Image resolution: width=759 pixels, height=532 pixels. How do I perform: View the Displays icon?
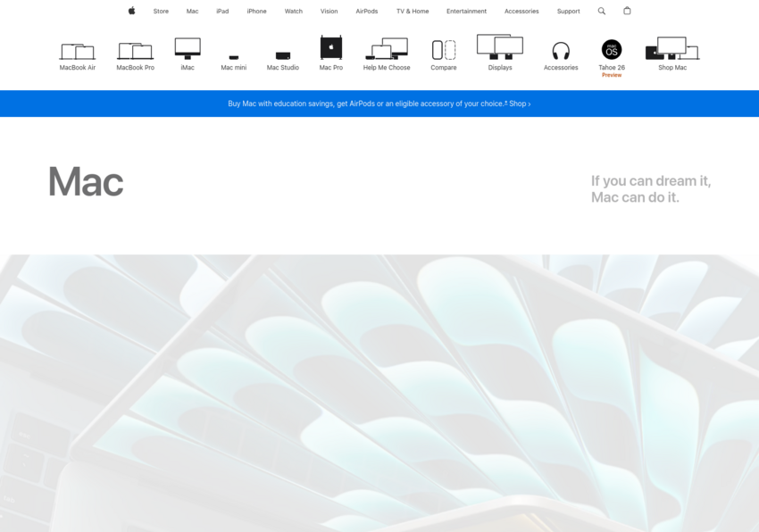tap(500, 47)
